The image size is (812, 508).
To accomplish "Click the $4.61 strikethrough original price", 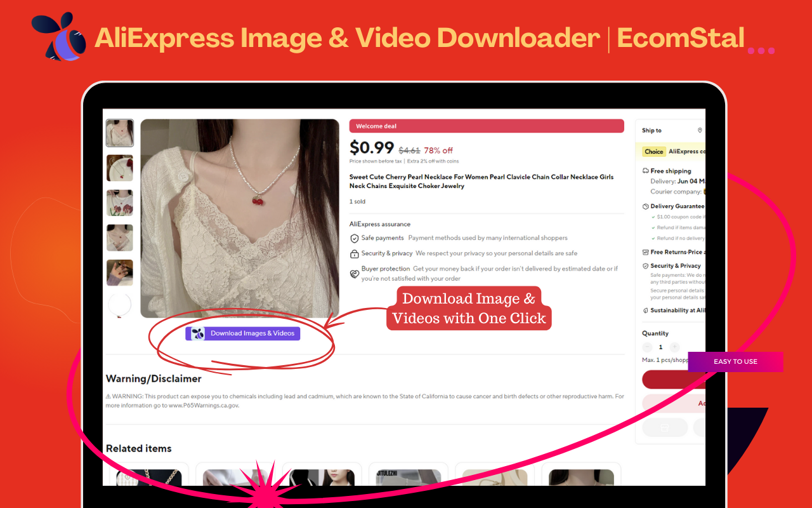I will [x=409, y=150].
